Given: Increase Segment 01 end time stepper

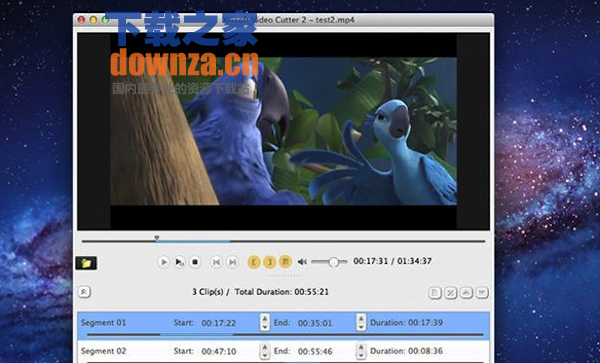Looking at the screenshot, I should click(x=361, y=318).
